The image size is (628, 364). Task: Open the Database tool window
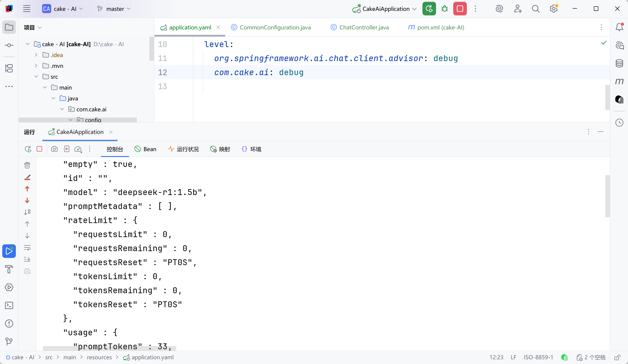point(619,63)
